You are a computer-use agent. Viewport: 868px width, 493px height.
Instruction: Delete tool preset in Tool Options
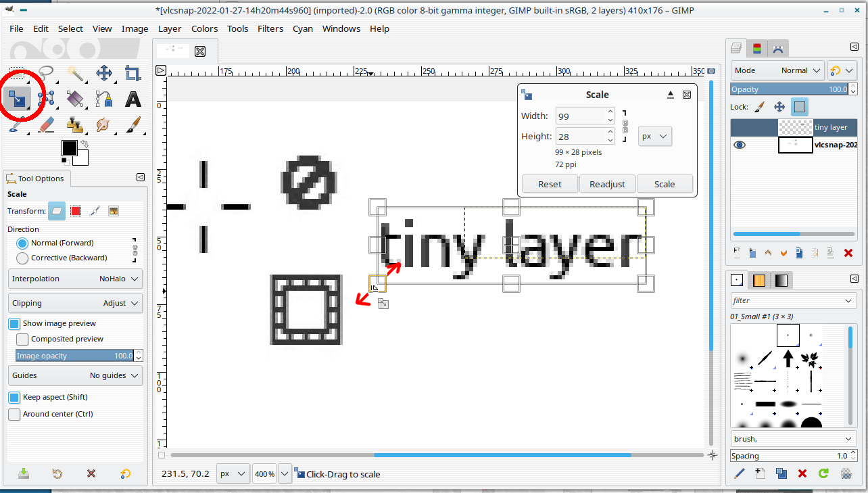pyautogui.click(x=92, y=473)
